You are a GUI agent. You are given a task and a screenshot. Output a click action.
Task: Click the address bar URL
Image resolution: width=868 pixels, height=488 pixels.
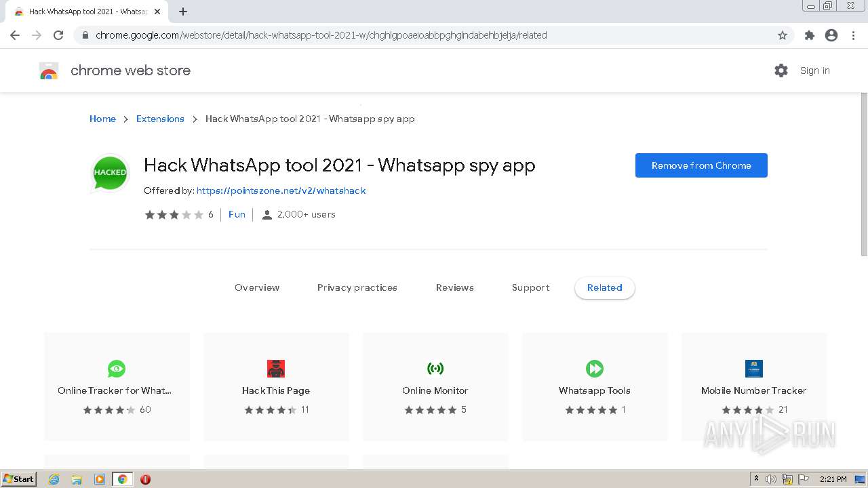pos(321,35)
